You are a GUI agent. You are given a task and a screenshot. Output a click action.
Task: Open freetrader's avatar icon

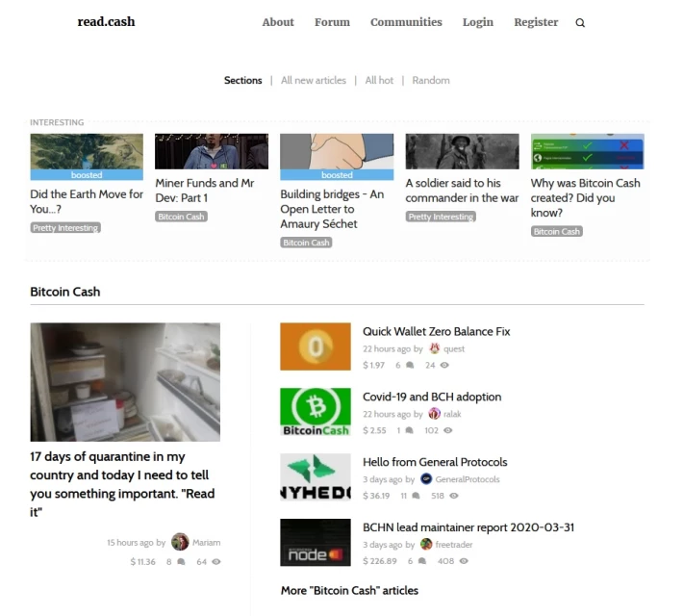coord(426,544)
